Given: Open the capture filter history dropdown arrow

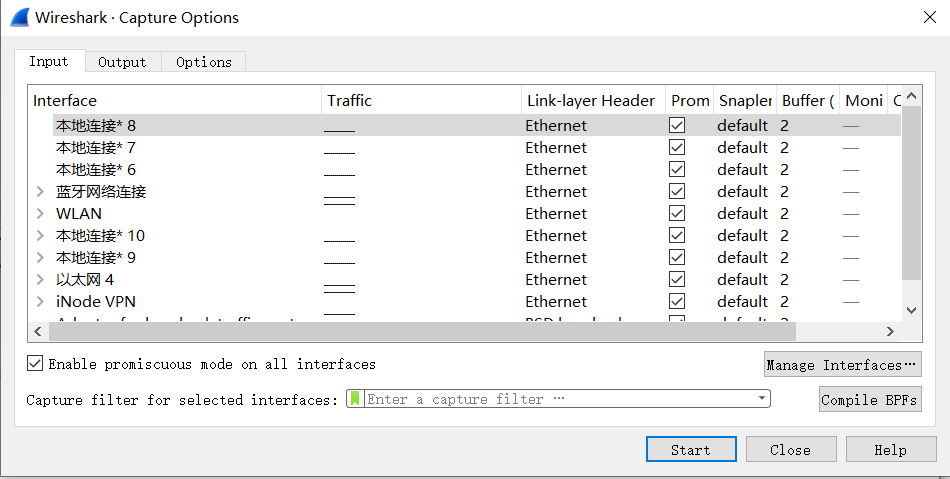Looking at the screenshot, I should coord(762,398).
